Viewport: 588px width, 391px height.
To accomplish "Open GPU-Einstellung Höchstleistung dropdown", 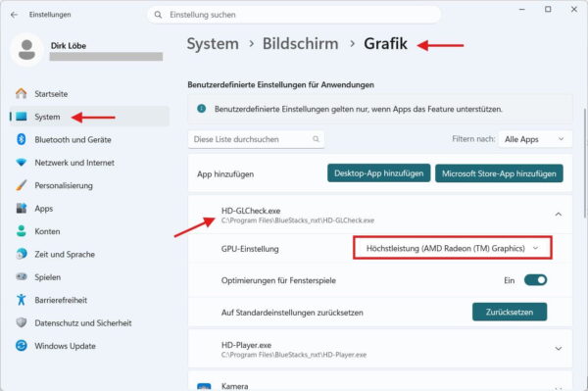I will pos(452,248).
